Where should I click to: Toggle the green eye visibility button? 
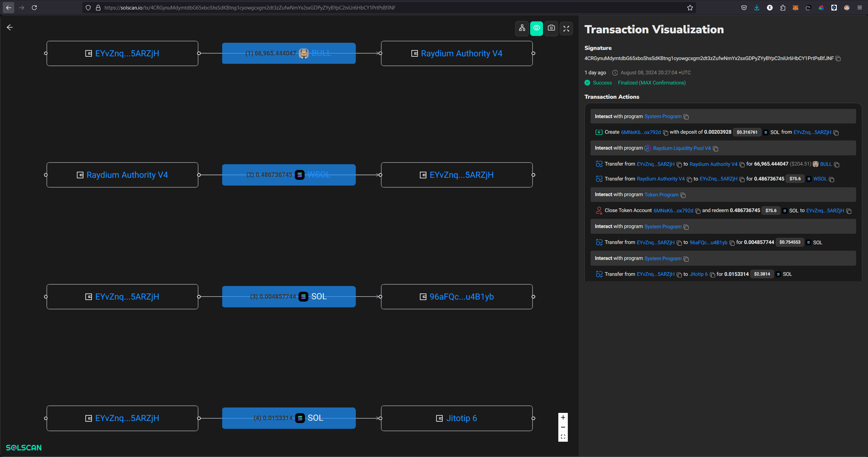[537, 28]
